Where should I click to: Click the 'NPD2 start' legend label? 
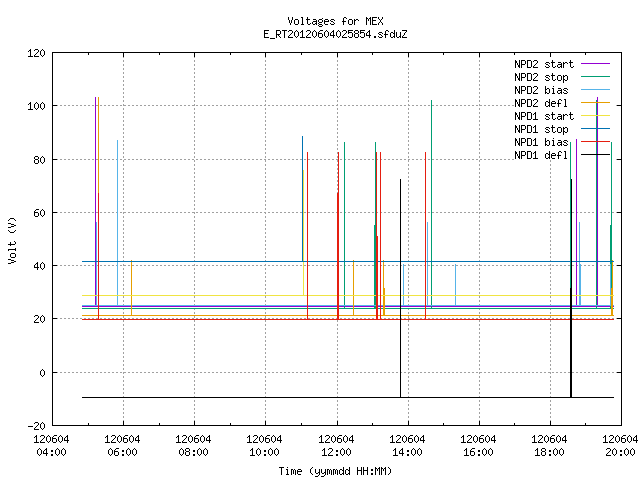pyautogui.click(x=544, y=64)
